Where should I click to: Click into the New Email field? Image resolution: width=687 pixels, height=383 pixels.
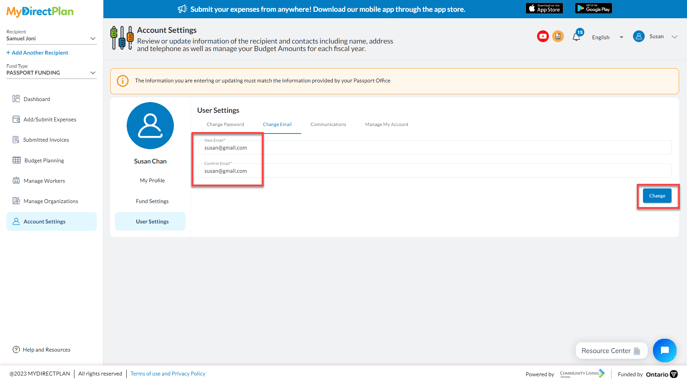(435, 148)
